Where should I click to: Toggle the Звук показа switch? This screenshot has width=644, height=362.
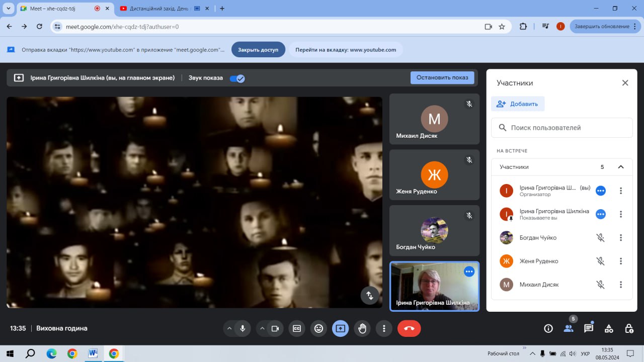[x=237, y=78]
